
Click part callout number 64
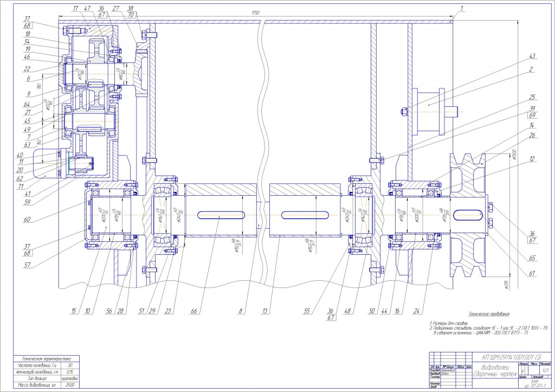point(27,105)
